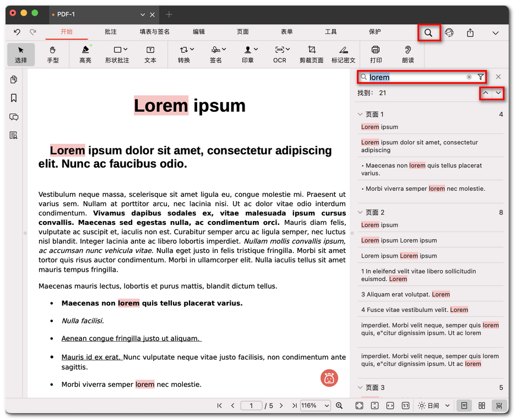Open the bookmarks panel in left sidebar

(14, 98)
